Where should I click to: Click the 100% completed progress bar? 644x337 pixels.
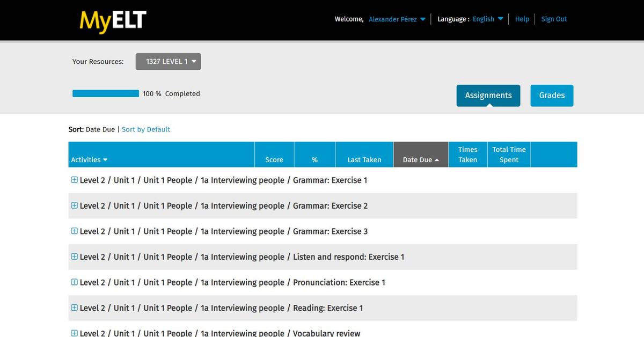click(106, 93)
